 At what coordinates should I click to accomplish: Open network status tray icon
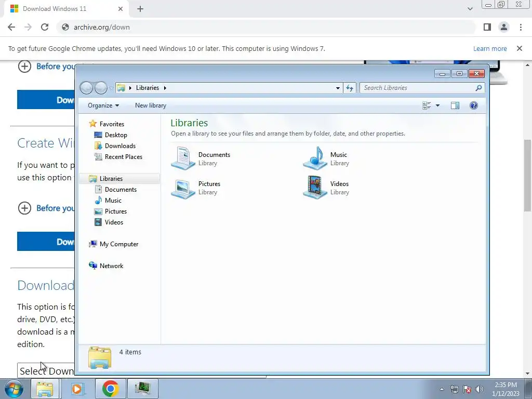point(454,389)
